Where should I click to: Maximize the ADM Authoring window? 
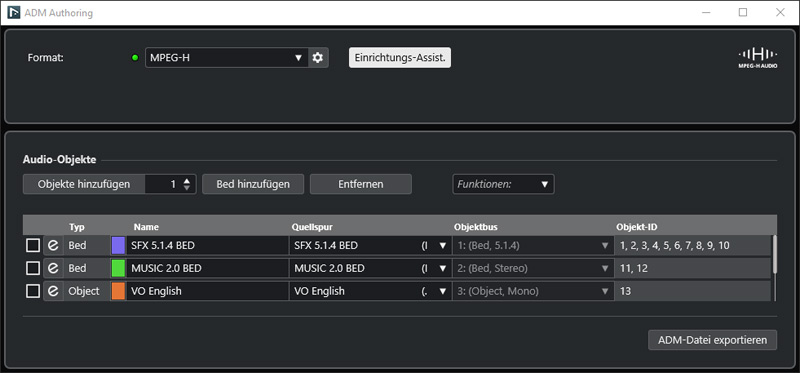pyautogui.click(x=743, y=12)
